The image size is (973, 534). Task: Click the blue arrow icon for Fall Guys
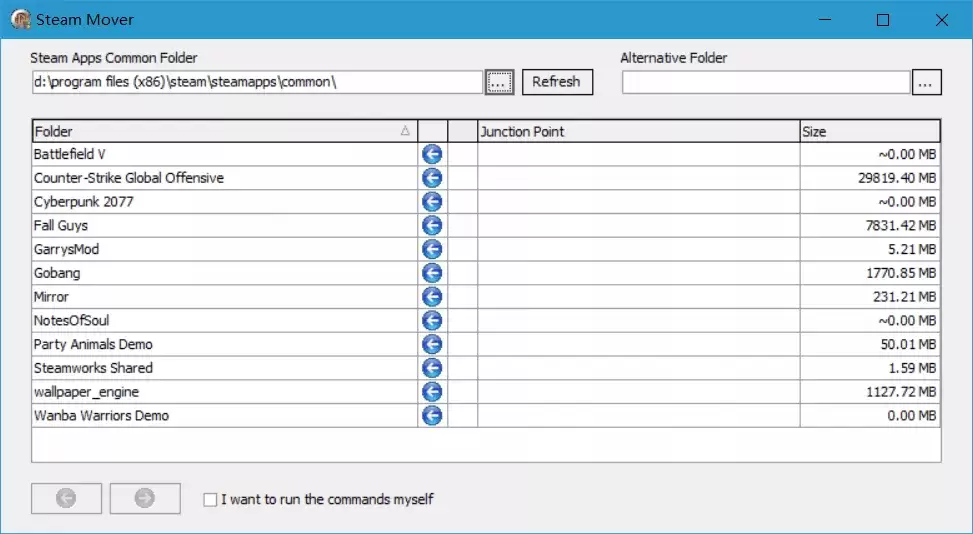432,226
